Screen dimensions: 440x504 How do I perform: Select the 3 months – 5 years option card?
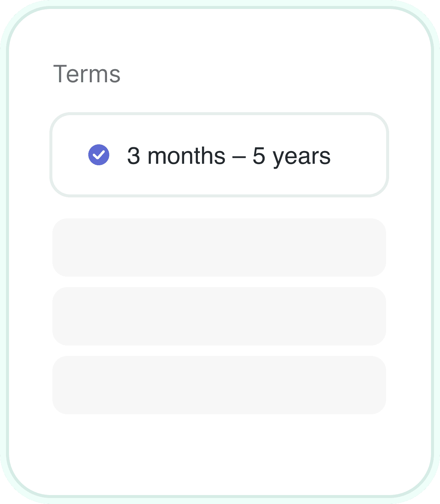tap(220, 154)
